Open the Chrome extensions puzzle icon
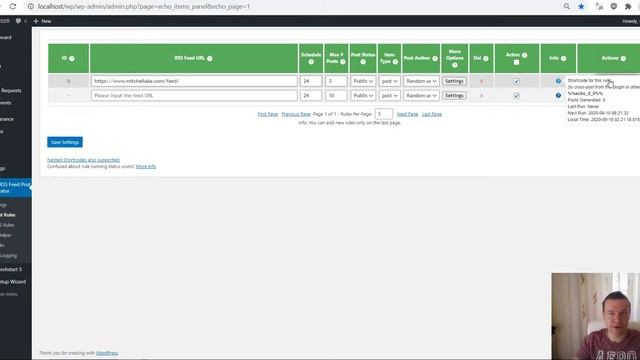640x360 pixels. (x=628, y=7)
